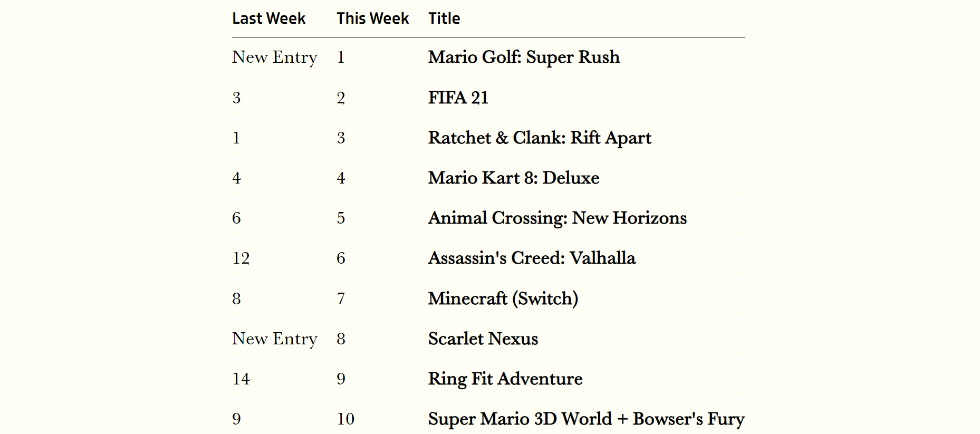
Task: Select Animal Crossing: New Horizons title
Action: (558, 218)
